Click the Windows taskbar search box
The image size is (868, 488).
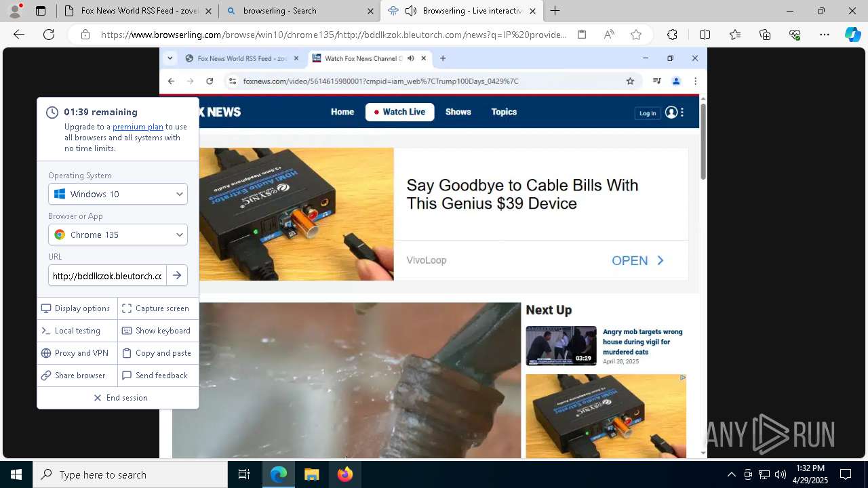[130, 474]
